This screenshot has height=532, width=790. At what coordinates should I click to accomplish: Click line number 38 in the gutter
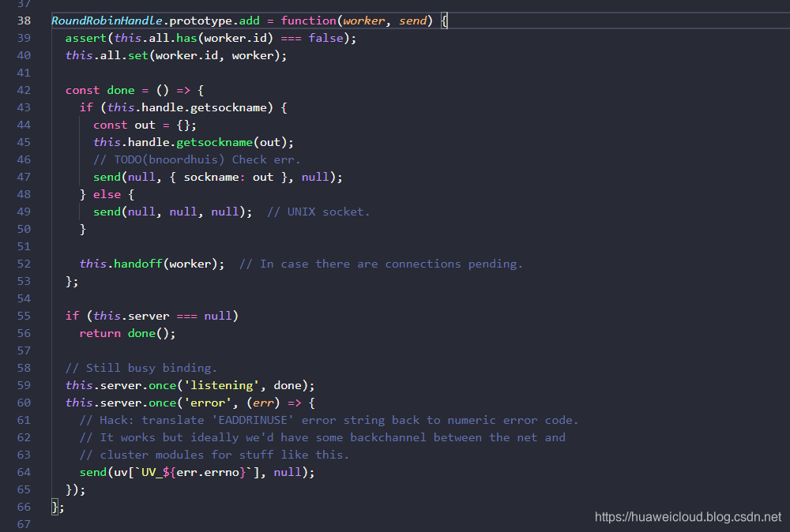(x=24, y=21)
